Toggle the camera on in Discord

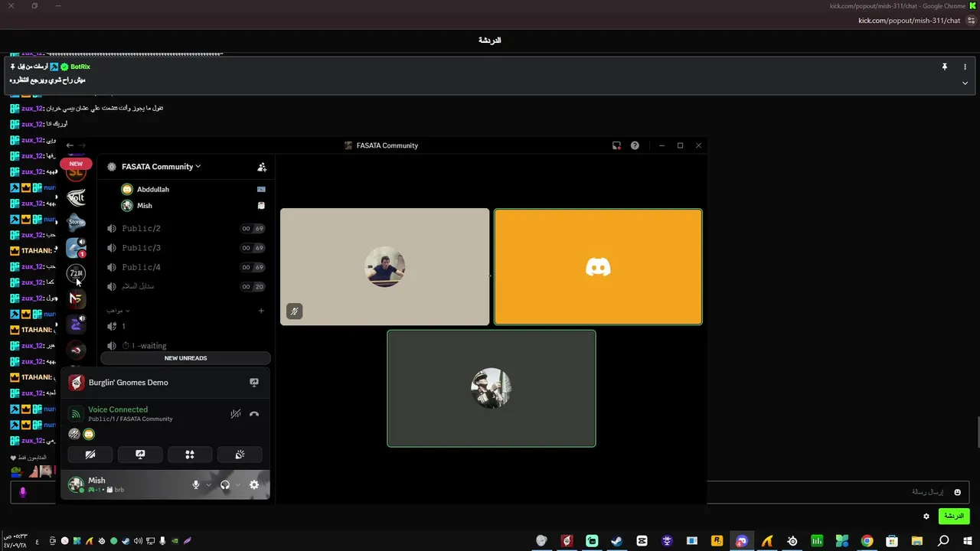pyautogui.click(x=90, y=455)
